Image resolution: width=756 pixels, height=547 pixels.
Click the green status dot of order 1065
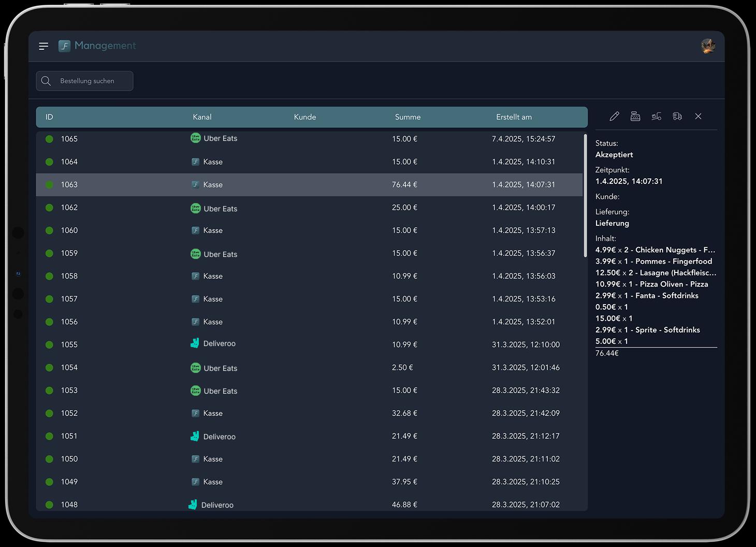tap(49, 139)
